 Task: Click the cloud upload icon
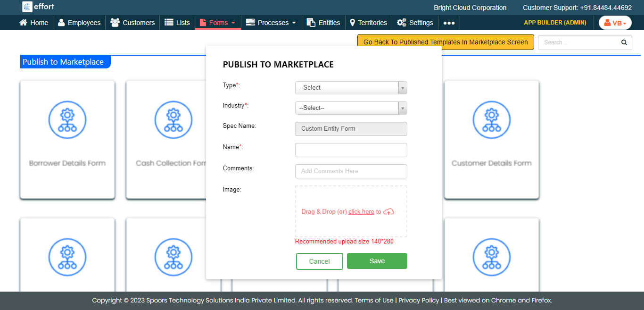[x=388, y=212]
